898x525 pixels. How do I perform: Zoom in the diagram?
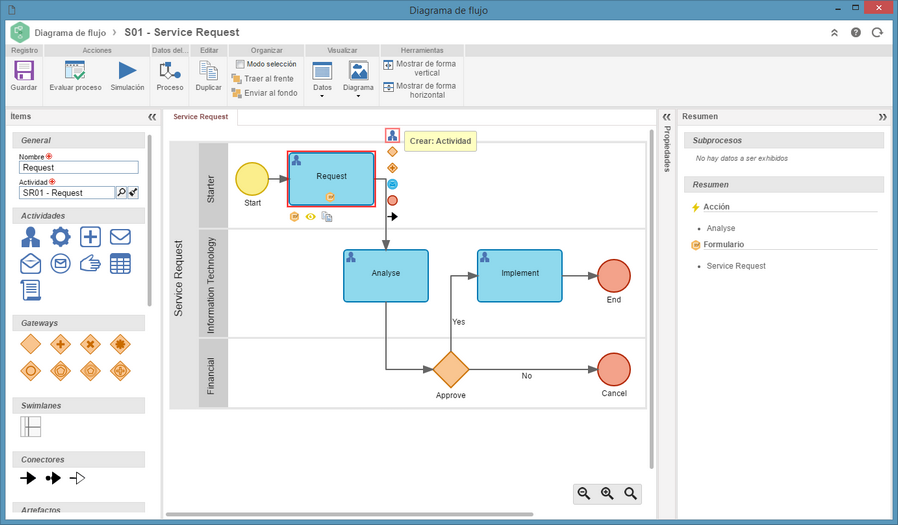coord(607,494)
